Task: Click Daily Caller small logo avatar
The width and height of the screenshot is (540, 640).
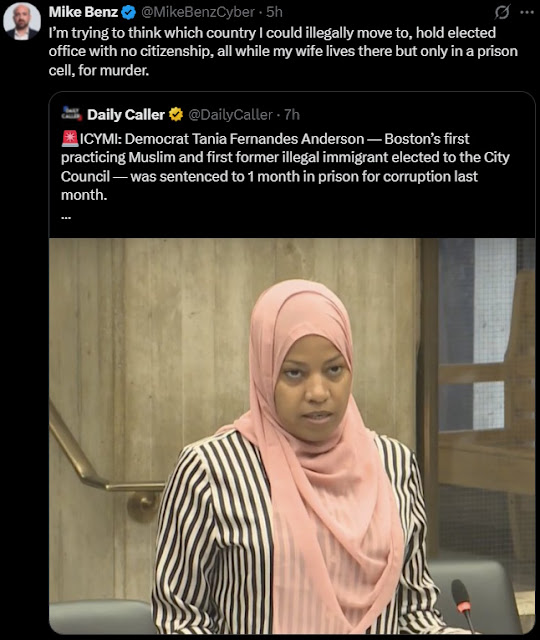Action: click(x=71, y=113)
